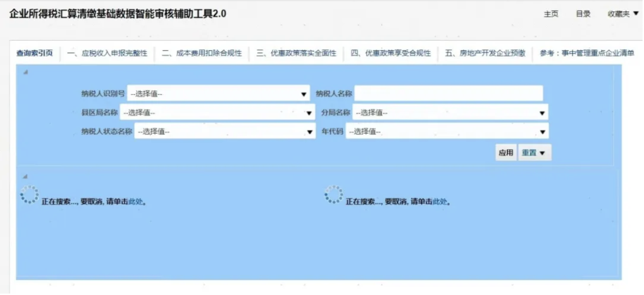Click the 纳税人名称 text input field
Image resolution: width=644 pixels, height=295 pixels.
(x=448, y=93)
